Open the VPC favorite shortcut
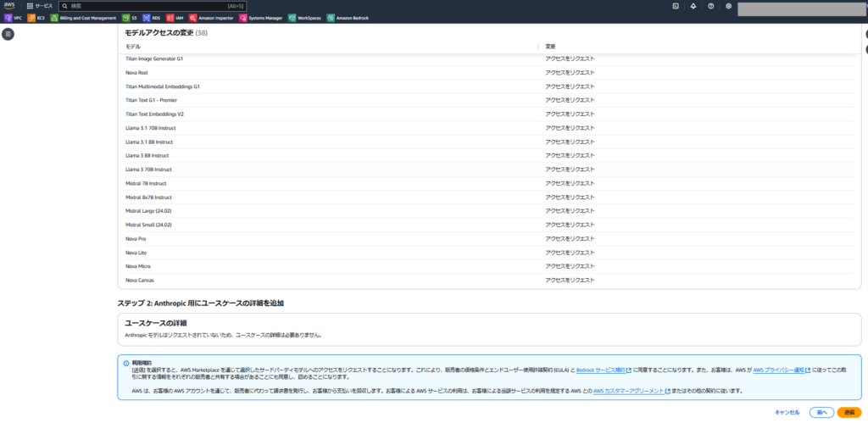The height and width of the screenshot is (423, 868). coord(13,18)
